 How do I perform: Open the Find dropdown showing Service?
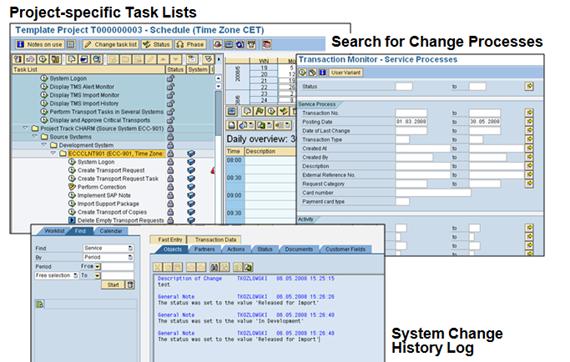coord(108,248)
